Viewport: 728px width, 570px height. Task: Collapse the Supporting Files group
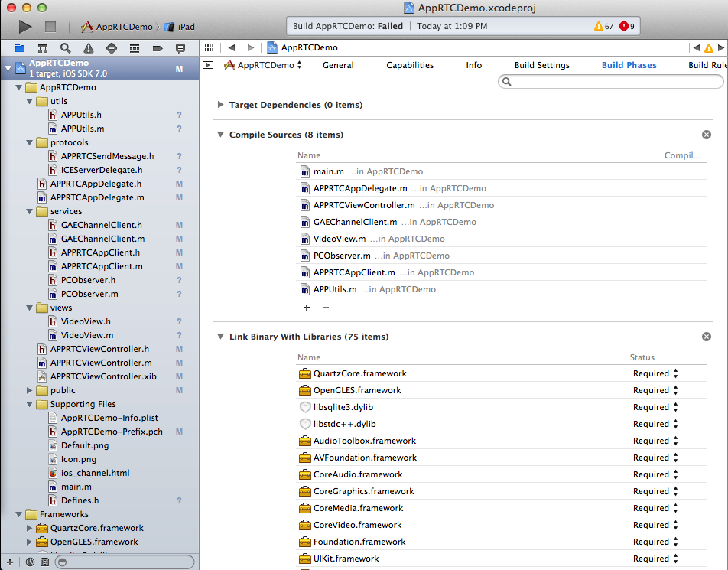tap(30, 404)
